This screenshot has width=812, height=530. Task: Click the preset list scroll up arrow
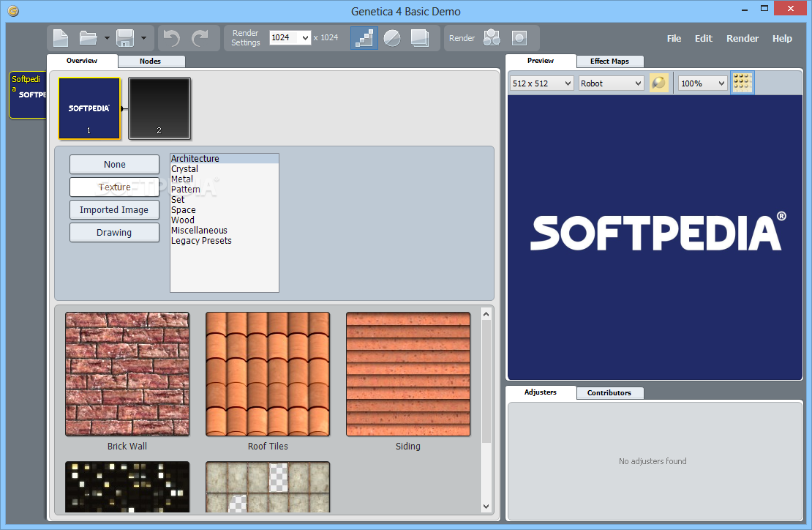click(486, 314)
